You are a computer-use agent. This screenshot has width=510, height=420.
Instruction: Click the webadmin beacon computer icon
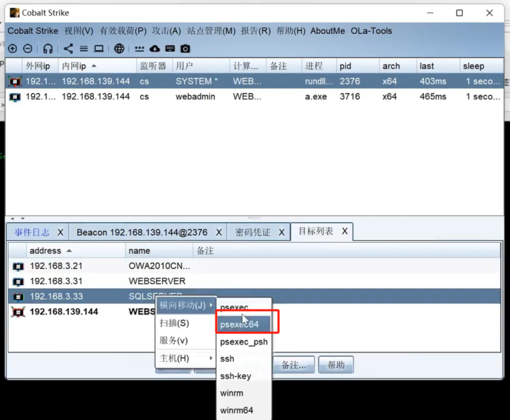click(x=15, y=97)
